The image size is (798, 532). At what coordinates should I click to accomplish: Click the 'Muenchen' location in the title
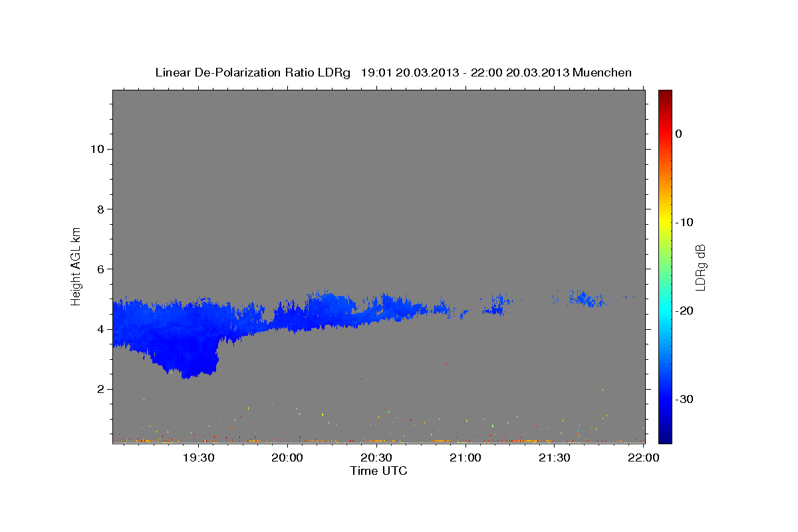click(x=602, y=72)
